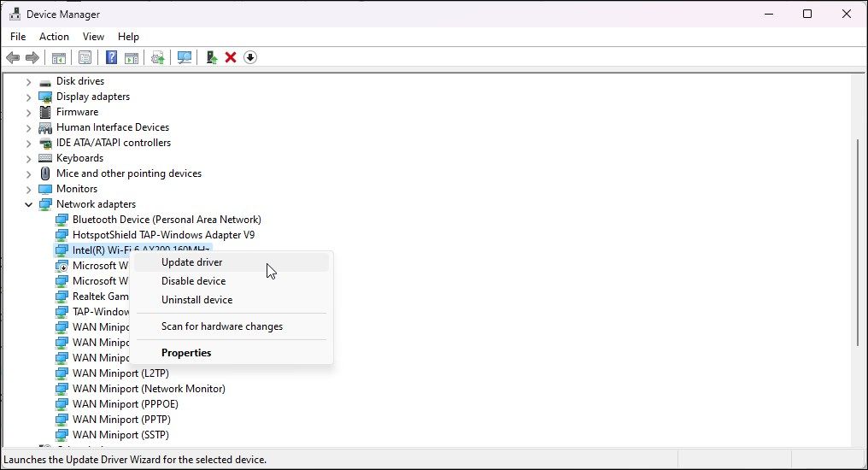The image size is (868, 470).
Task: Select WAN Miniport (L2TP)
Action: pos(120,373)
